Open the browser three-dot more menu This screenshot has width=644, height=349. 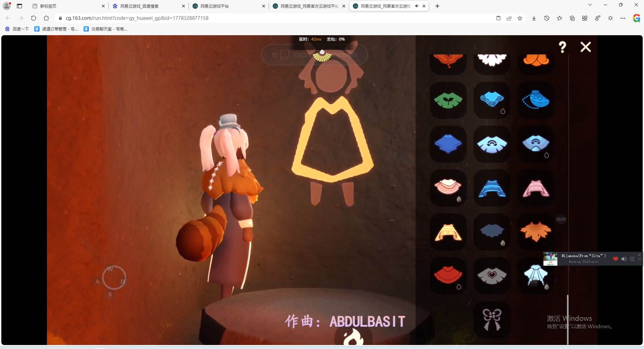click(x=623, y=18)
